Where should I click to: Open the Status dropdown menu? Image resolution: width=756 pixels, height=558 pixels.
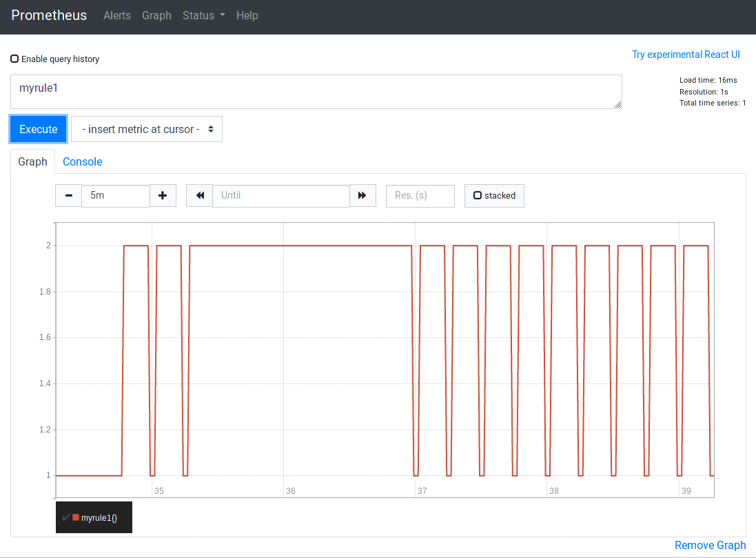(203, 15)
